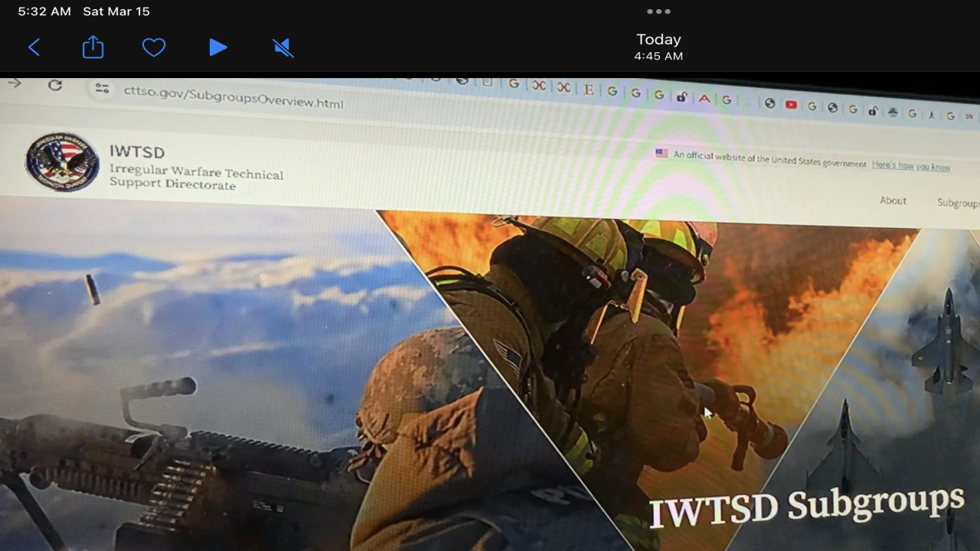The image size is (980, 551).
Task: Tap the "Today 4:45 AM" title
Action: [x=658, y=47]
